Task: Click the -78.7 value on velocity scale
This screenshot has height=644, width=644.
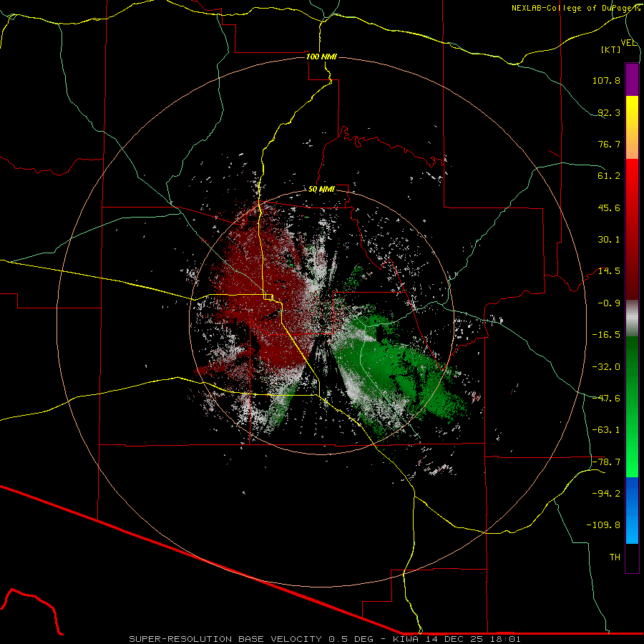Action: point(606,462)
